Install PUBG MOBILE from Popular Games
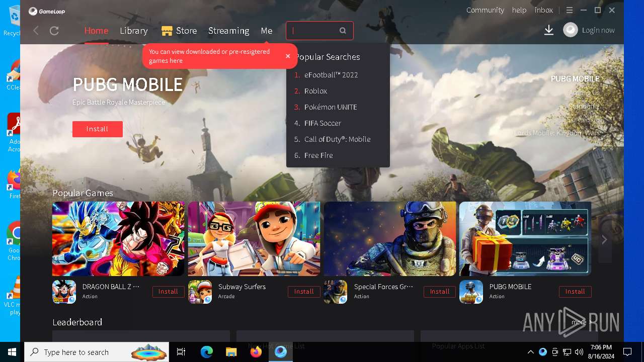Image resolution: width=644 pixels, height=362 pixels. pyautogui.click(x=575, y=292)
